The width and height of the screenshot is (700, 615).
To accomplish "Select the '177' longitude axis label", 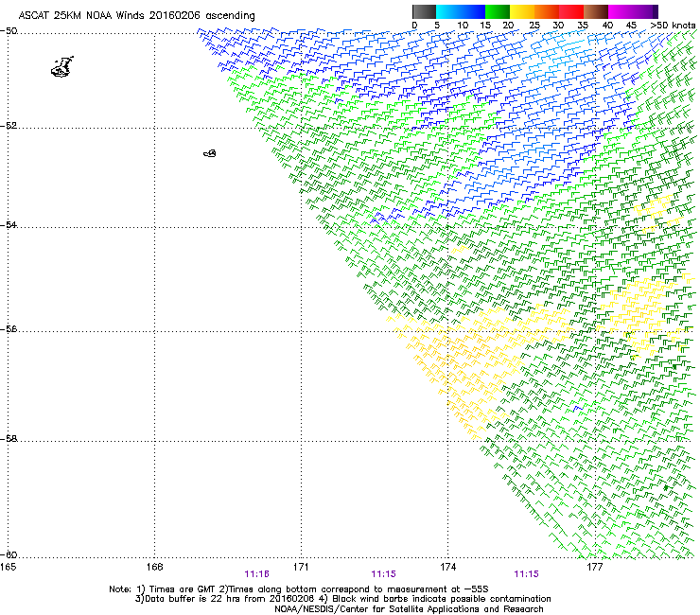I will click(x=595, y=567).
